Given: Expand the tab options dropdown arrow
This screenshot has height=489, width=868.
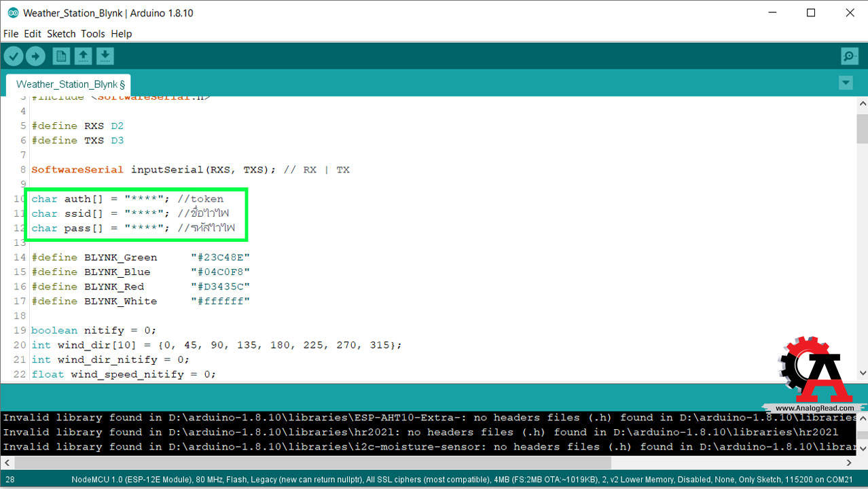Looking at the screenshot, I should 846,83.
